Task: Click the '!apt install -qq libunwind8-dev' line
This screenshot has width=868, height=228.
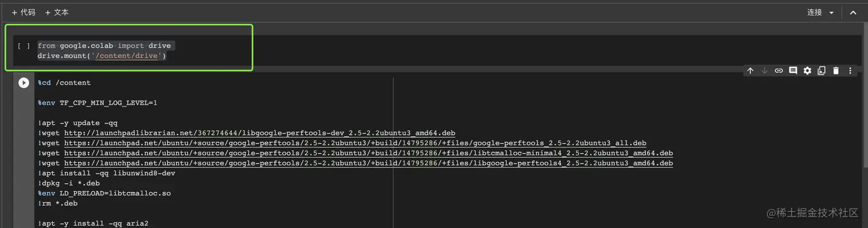Action: point(106,173)
